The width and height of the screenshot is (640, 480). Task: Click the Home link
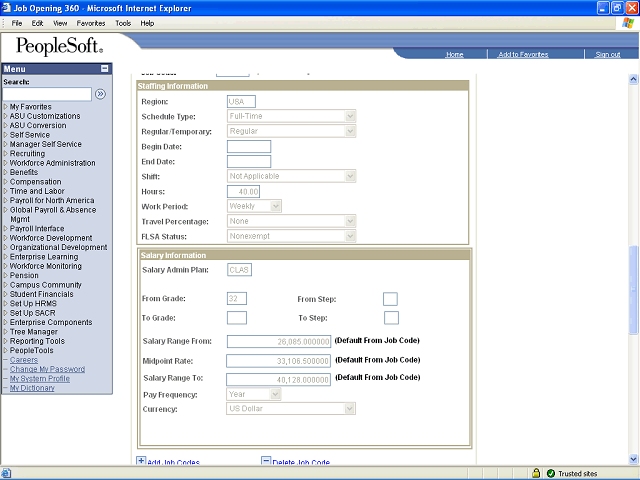[x=454, y=54]
